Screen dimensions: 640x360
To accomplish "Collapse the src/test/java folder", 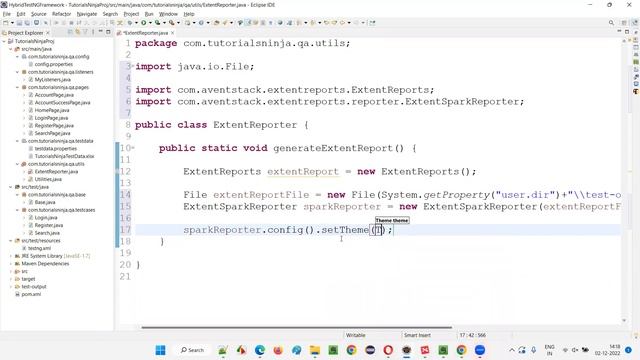I will [11, 187].
